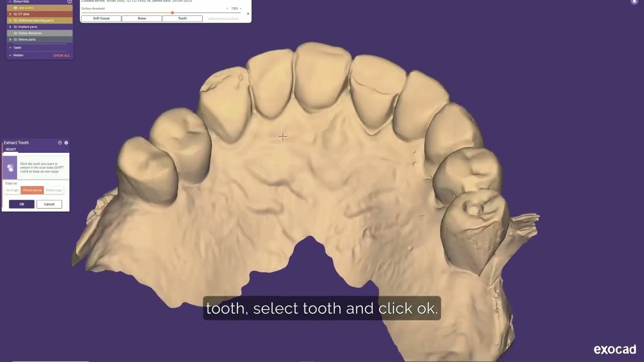Screen dimensions: 644x362
Task: Click SHOW ALL hidden objects
Action: pyautogui.click(x=61, y=55)
